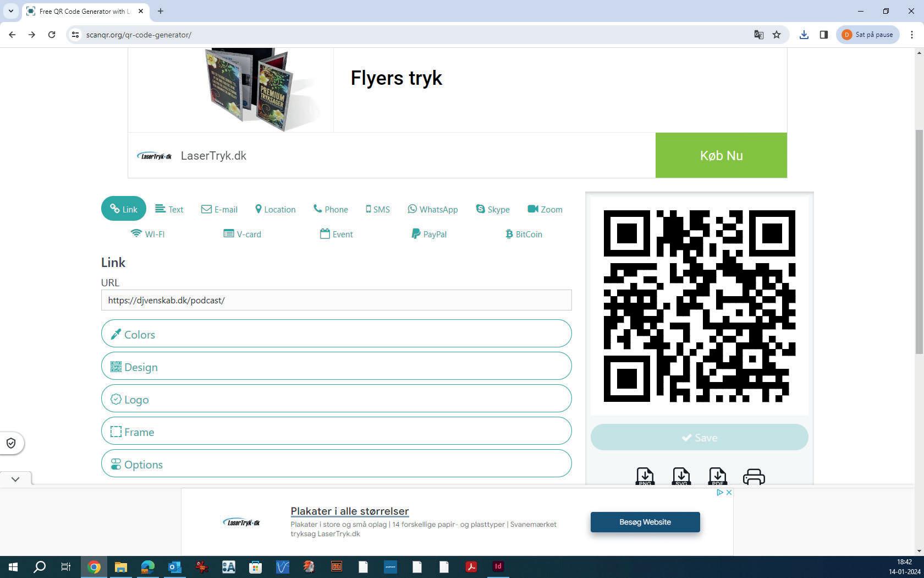Open a new browser tab
924x578 pixels.
161,11
